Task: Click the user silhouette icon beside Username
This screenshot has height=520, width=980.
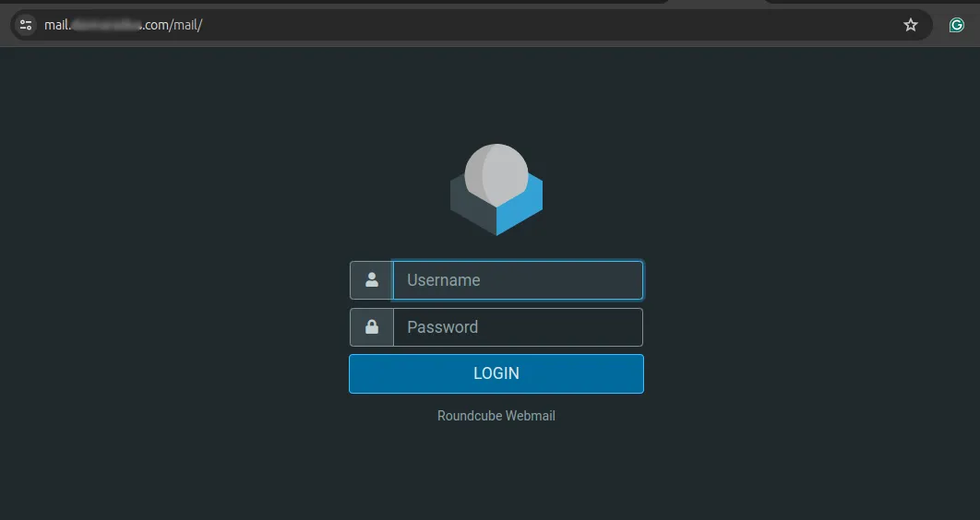Action: coord(372,280)
